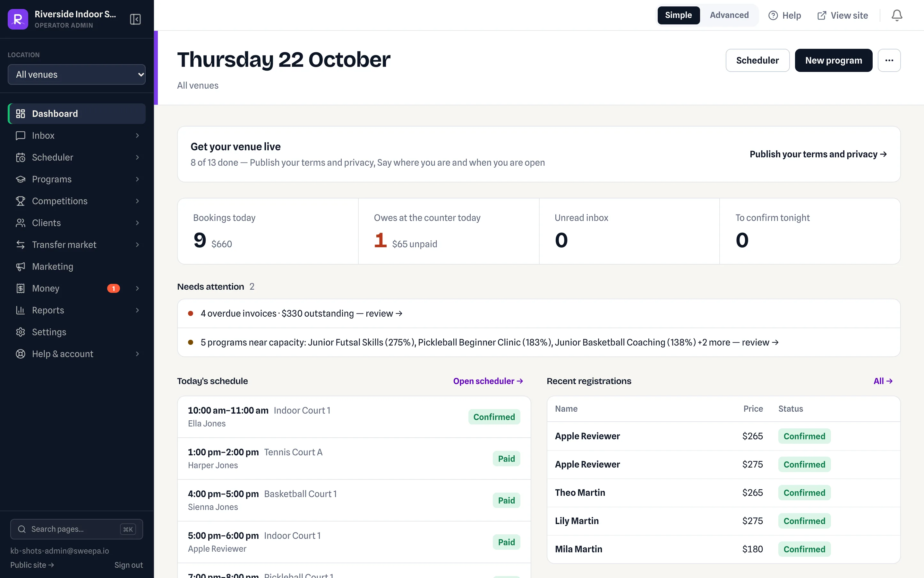Click the Help question-mark icon
Image resolution: width=924 pixels, height=578 pixels.
point(773,15)
